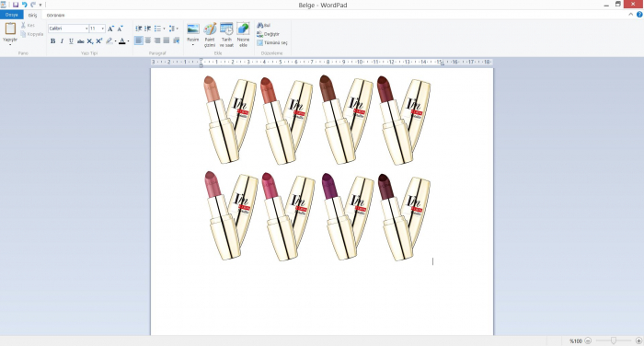Open the Calibri font family dropdown
Image resolution: width=644 pixels, height=346 pixels.
pyautogui.click(x=86, y=29)
